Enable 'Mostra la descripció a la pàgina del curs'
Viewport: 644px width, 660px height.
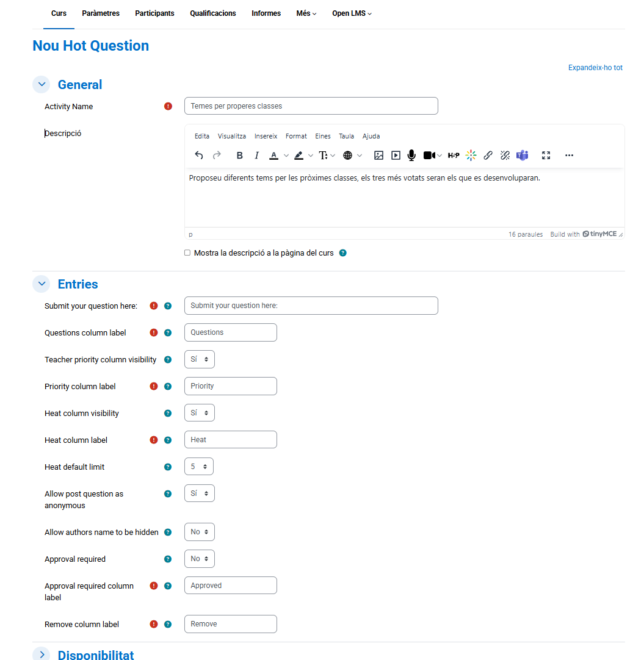click(x=187, y=253)
